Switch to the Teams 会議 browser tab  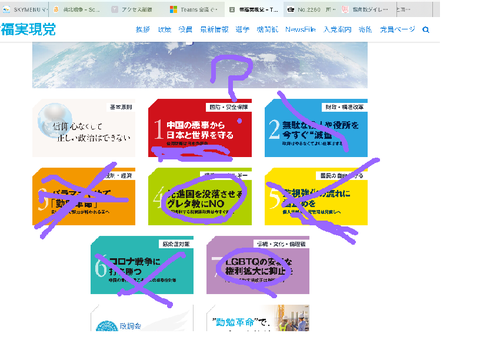(195, 10)
